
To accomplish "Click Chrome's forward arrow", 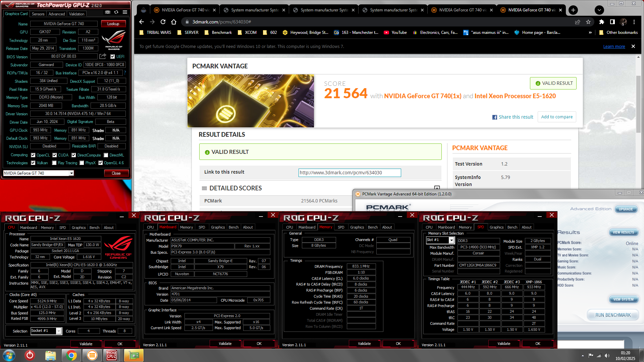I will click(x=152, y=22).
